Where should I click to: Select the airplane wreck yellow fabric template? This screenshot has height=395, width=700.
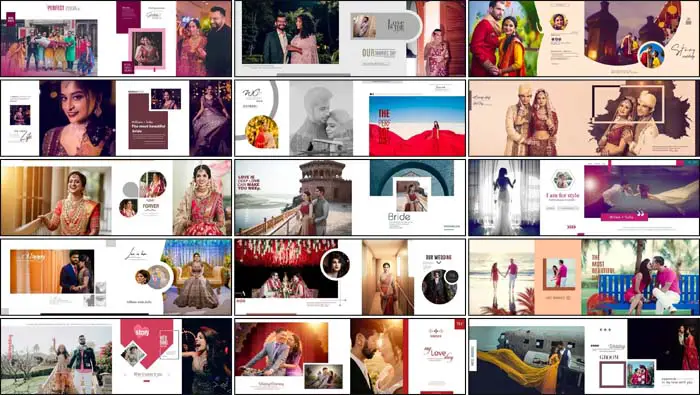(584, 357)
